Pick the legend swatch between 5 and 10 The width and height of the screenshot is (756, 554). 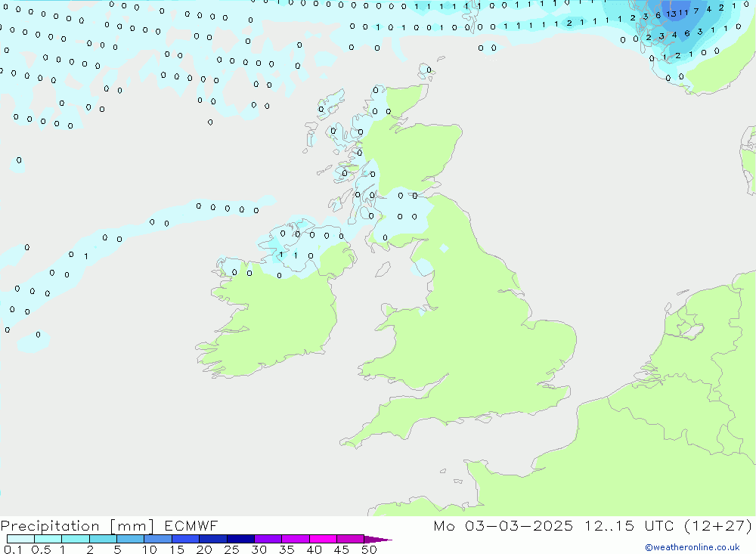[131, 539]
